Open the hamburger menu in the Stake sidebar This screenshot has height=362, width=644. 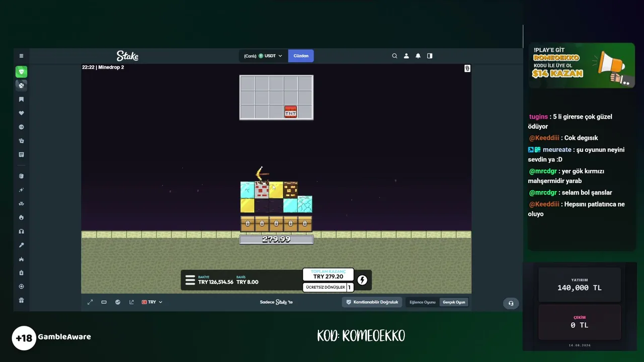click(21, 56)
